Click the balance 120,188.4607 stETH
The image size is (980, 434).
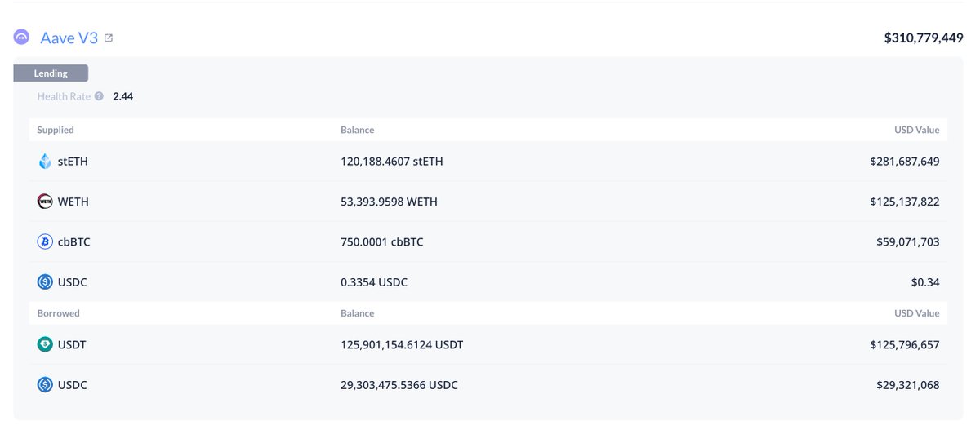tap(392, 162)
